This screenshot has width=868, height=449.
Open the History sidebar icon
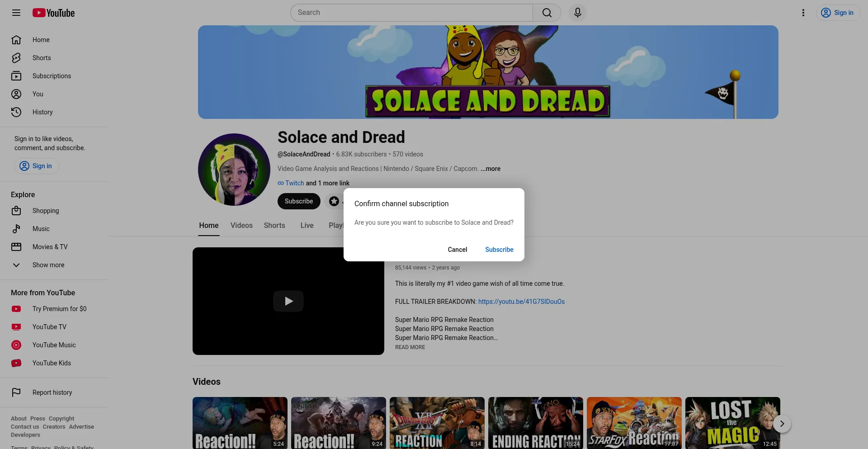click(x=16, y=112)
